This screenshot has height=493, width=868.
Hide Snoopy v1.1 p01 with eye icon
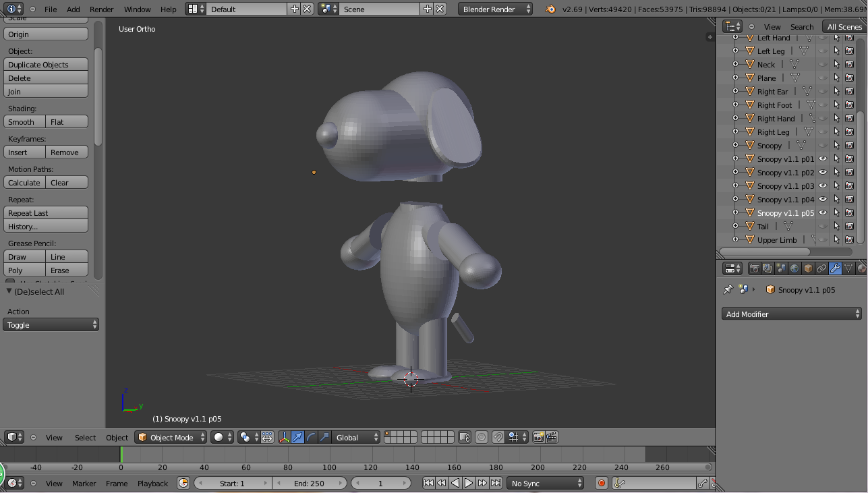(822, 159)
